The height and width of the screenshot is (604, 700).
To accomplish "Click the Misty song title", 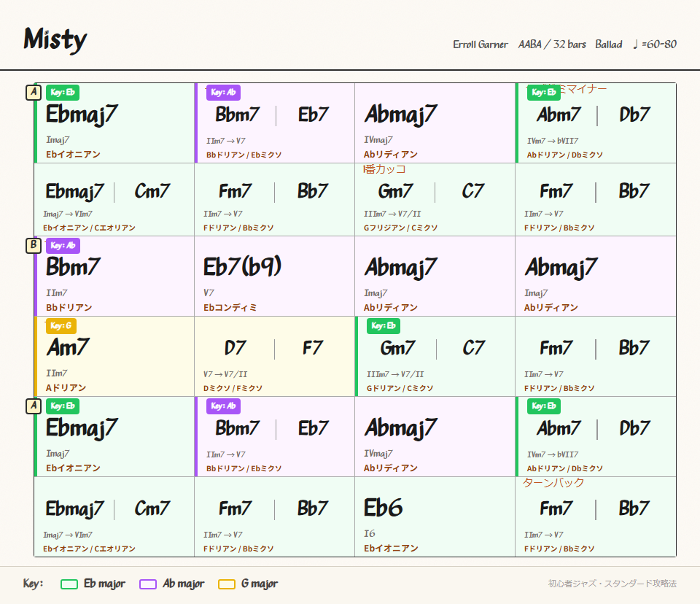I will (x=55, y=39).
